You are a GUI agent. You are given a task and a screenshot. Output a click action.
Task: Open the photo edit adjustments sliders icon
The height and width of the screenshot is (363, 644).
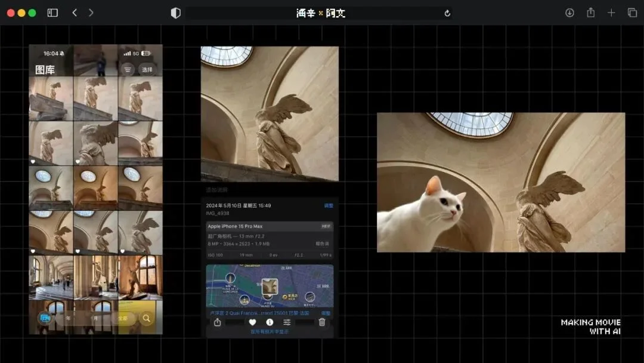click(x=287, y=322)
